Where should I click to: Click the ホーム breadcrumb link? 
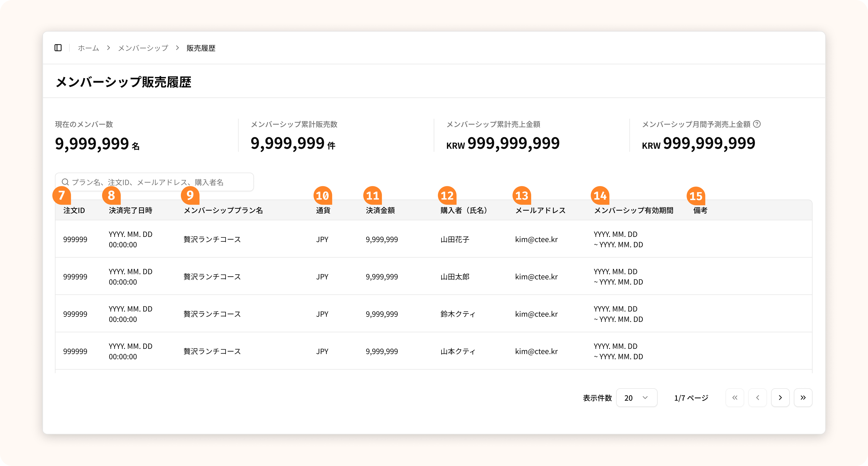click(88, 48)
